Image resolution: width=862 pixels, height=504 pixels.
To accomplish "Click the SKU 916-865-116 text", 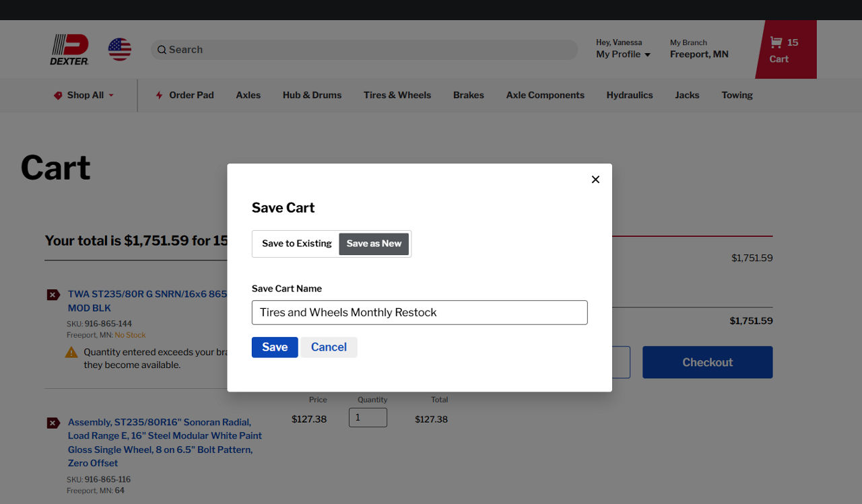I will pyautogui.click(x=99, y=479).
